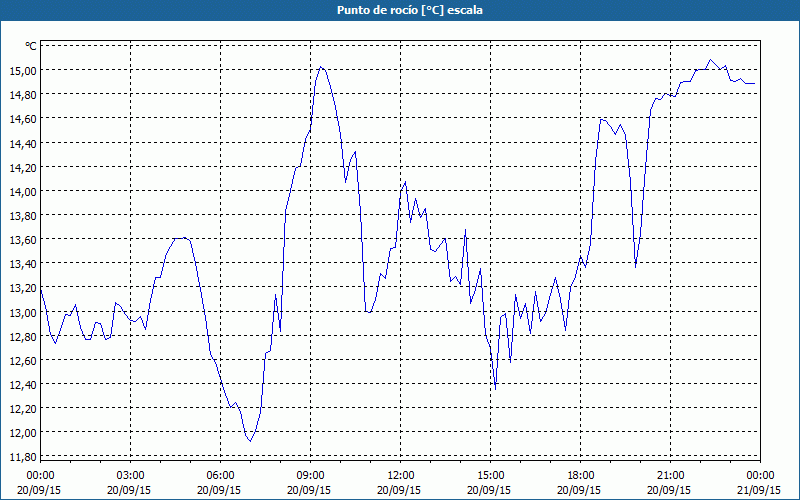This screenshot has height=500, width=800.
Task: Click the °C unit label on the y-axis
Action: (x=31, y=46)
